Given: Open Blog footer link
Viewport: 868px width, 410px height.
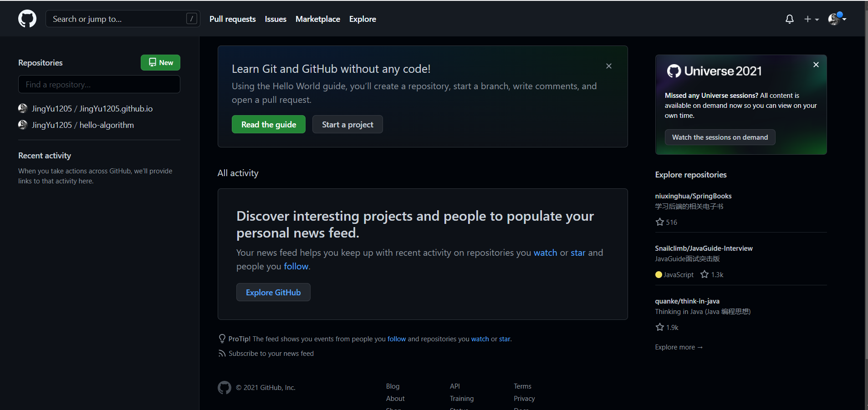Looking at the screenshot, I should pos(393,386).
